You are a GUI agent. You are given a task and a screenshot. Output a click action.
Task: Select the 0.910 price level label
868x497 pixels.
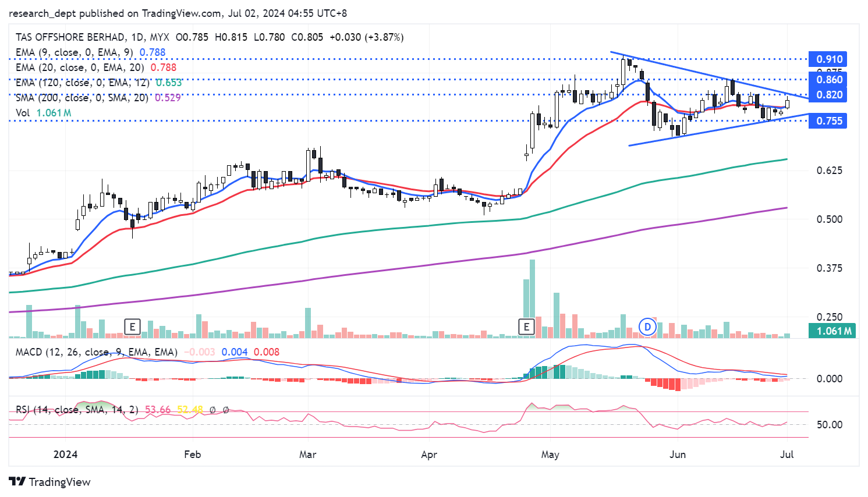click(829, 59)
